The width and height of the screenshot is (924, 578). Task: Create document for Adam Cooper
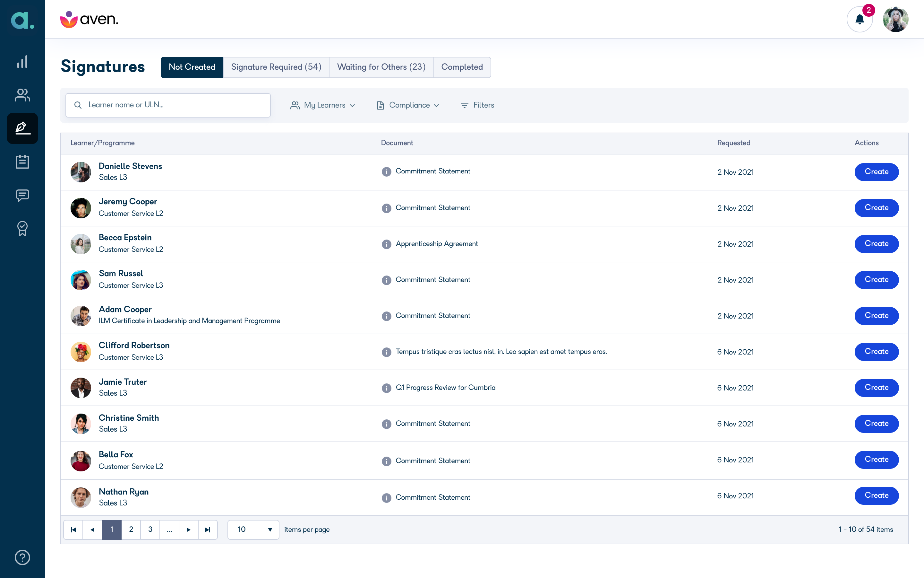tap(876, 315)
